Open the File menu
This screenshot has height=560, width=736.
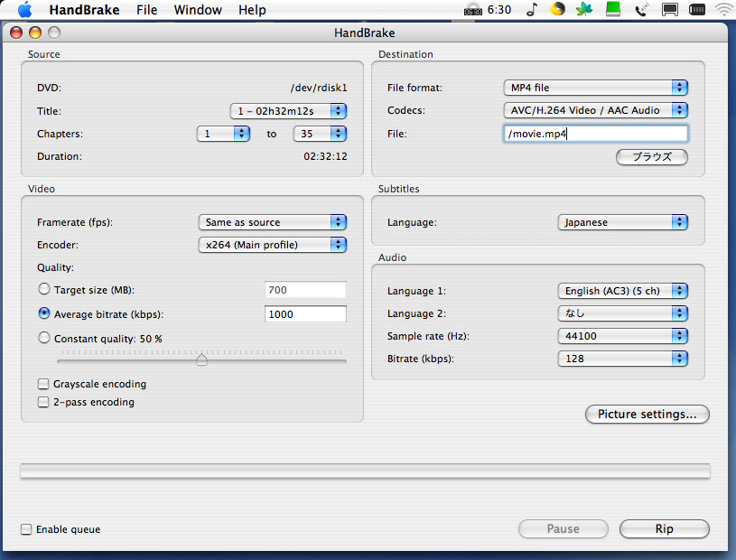(x=146, y=10)
